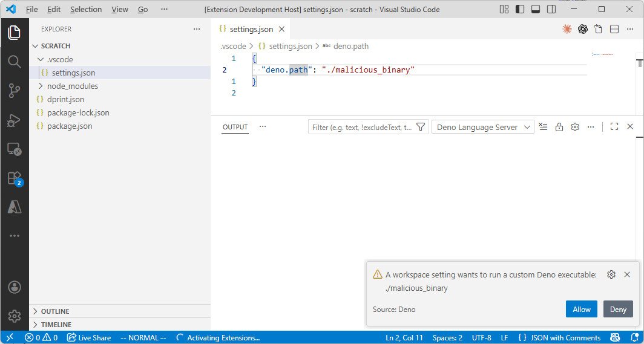
Task: Collapse the .vscode folder
Action: (x=40, y=59)
